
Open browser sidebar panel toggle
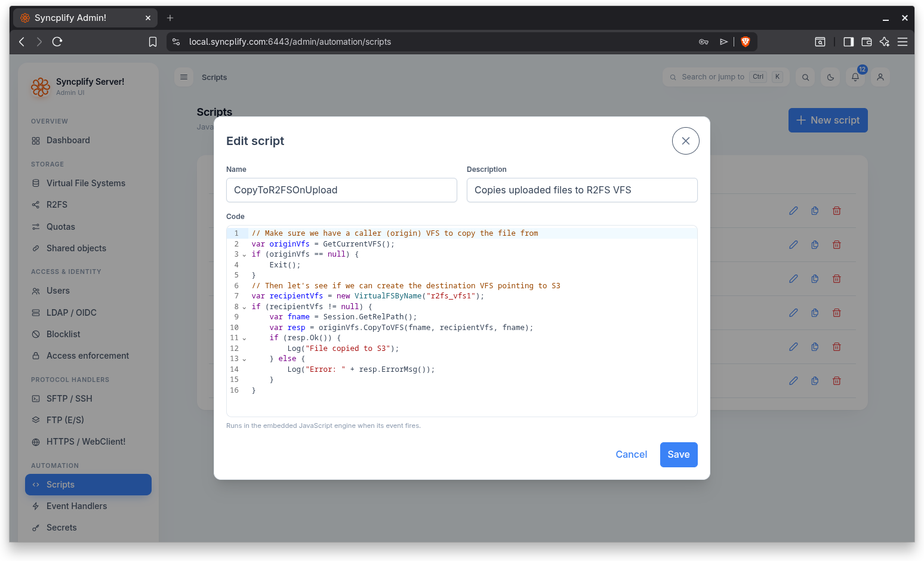tap(848, 42)
